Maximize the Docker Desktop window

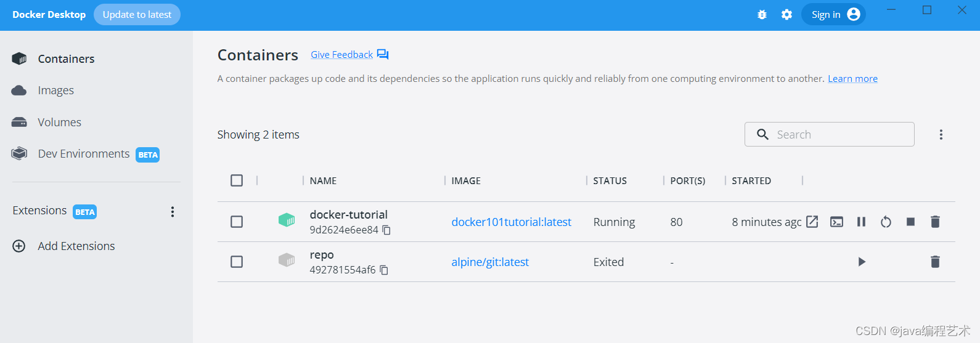click(x=926, y=10)
